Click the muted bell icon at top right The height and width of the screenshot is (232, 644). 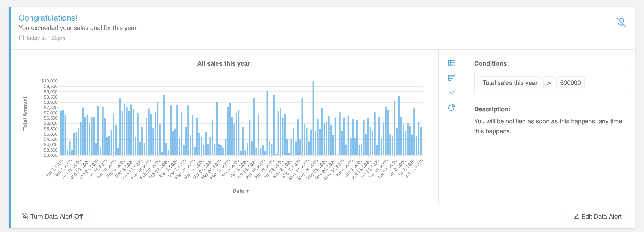[621, 22]
